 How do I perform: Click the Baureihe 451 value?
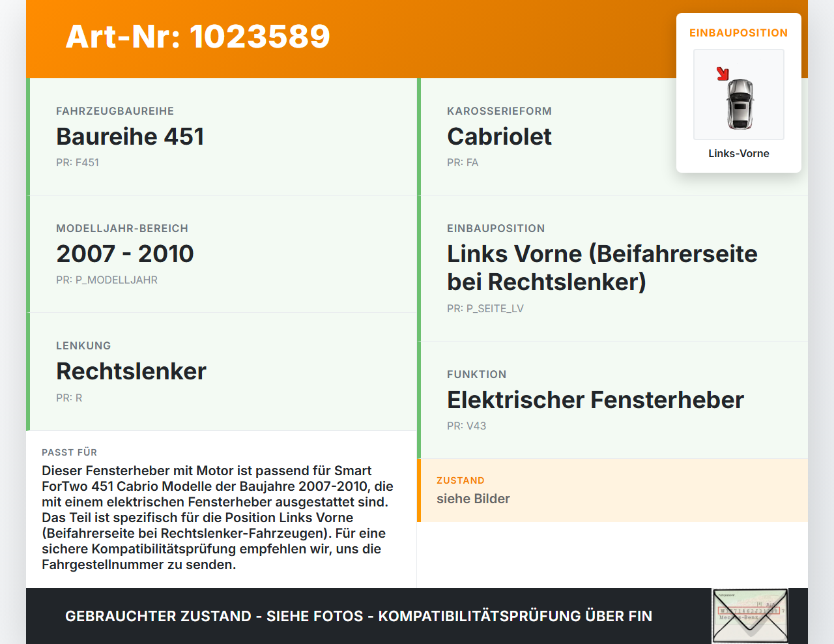click(130, 136)
